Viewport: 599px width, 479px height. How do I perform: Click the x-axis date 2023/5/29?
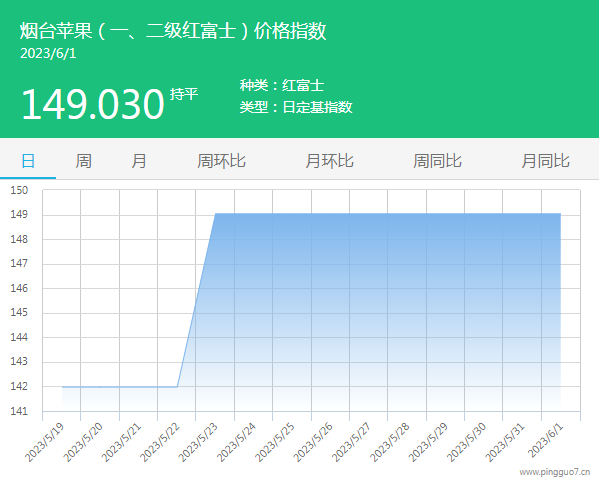pos(428,443)
